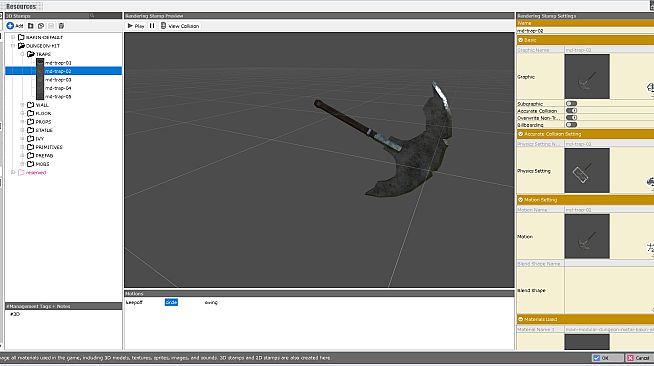Expand the BAKIN DEFAULT tree node
This screenshot has height=366, width=654.
pyautogui.click(x=13, y=38)
